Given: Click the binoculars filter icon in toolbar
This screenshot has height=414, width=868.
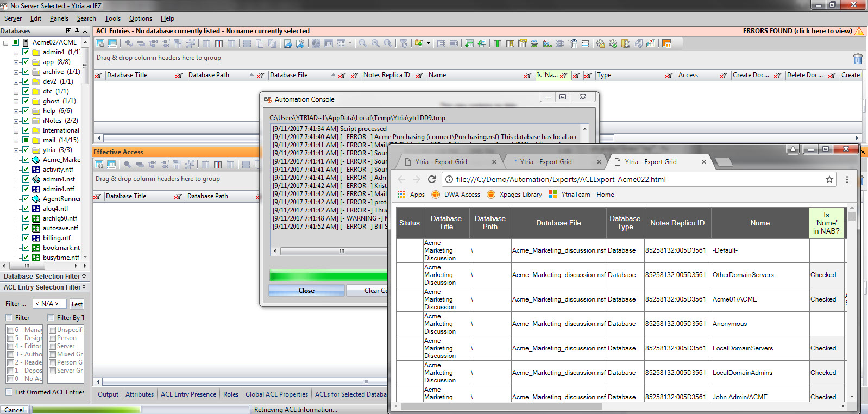Looking at the screenshot, I should 573,43.
